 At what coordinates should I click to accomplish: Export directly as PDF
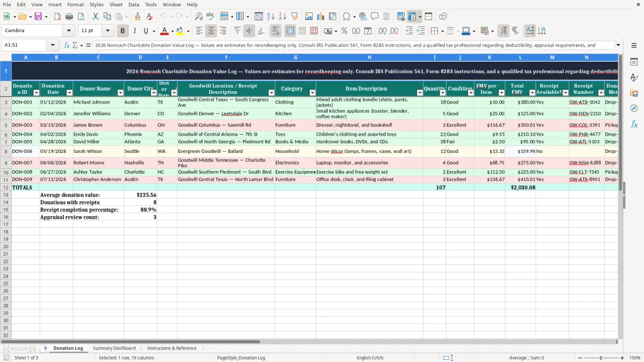pyautogui.click(x=57, y=17)
